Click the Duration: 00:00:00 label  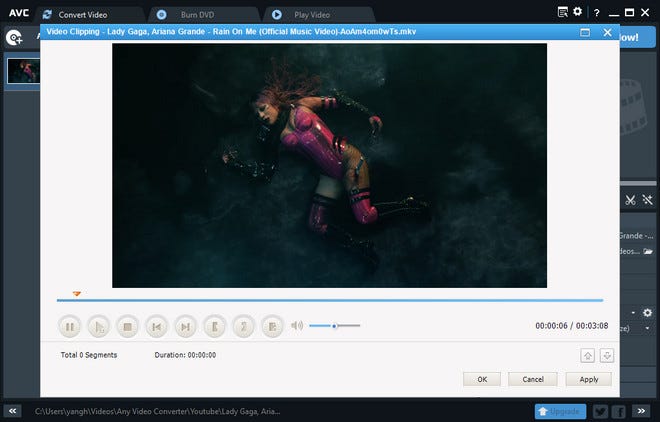185,355
